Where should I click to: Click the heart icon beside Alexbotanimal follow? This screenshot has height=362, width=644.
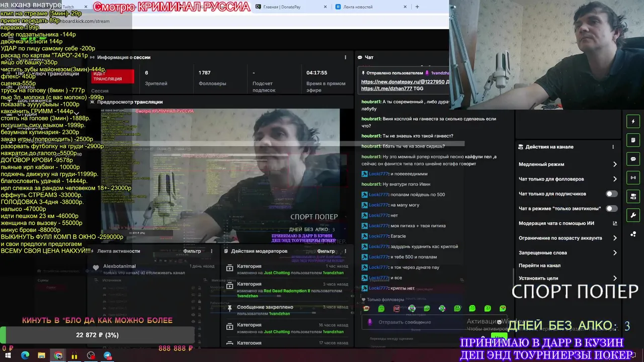click(96, 268)
